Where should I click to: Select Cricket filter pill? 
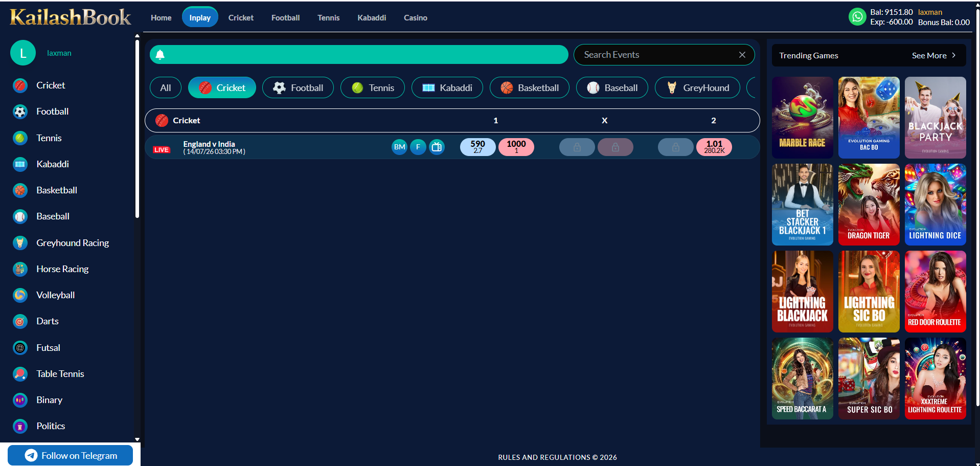(x=222, y=87)
